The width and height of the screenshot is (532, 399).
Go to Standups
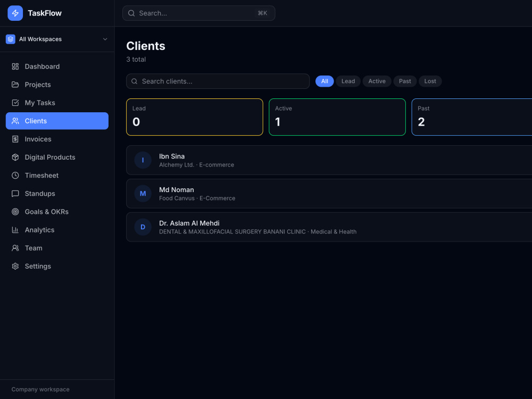click(x=57, y=194)
